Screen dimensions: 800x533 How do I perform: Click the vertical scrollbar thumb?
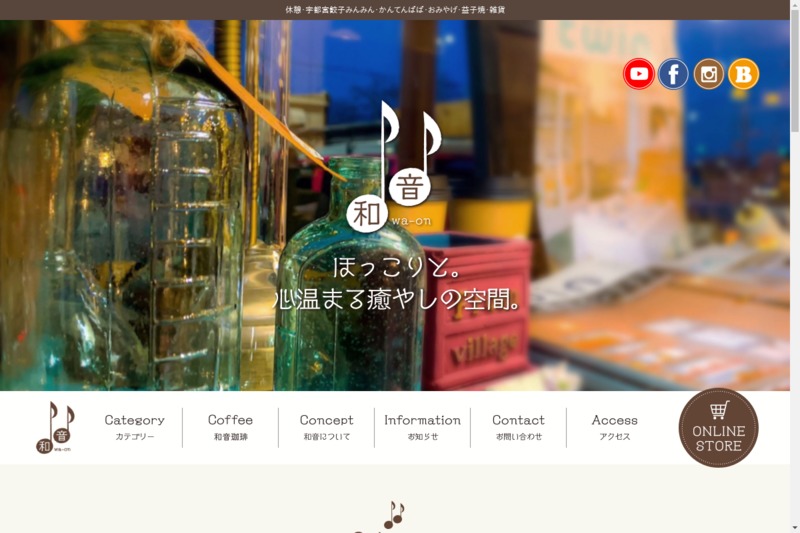coord(795,71)
